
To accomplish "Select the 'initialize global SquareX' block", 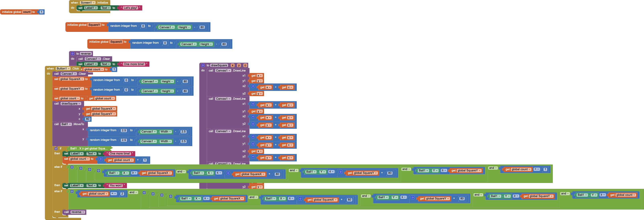I will 99,42.
